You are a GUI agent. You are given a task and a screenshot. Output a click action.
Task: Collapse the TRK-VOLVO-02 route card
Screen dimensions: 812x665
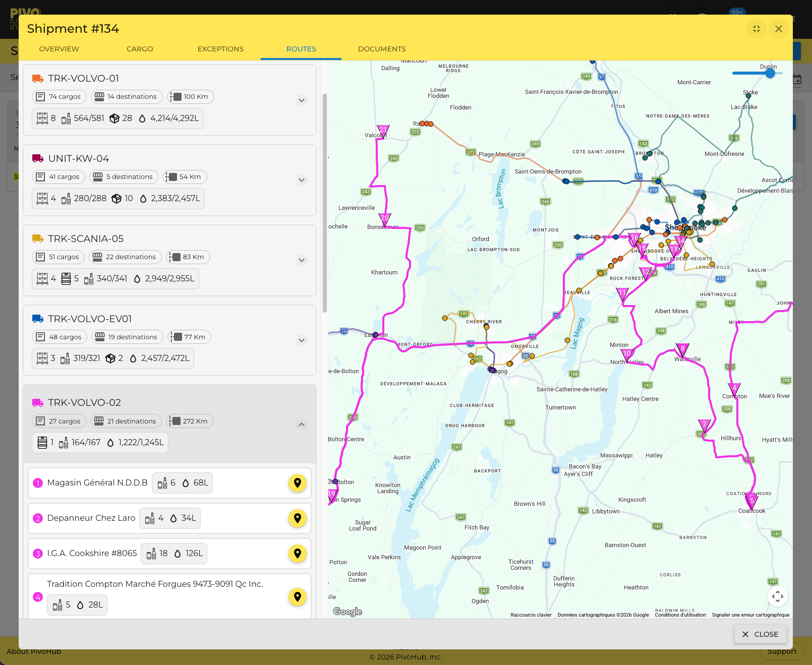coord(302,425)
